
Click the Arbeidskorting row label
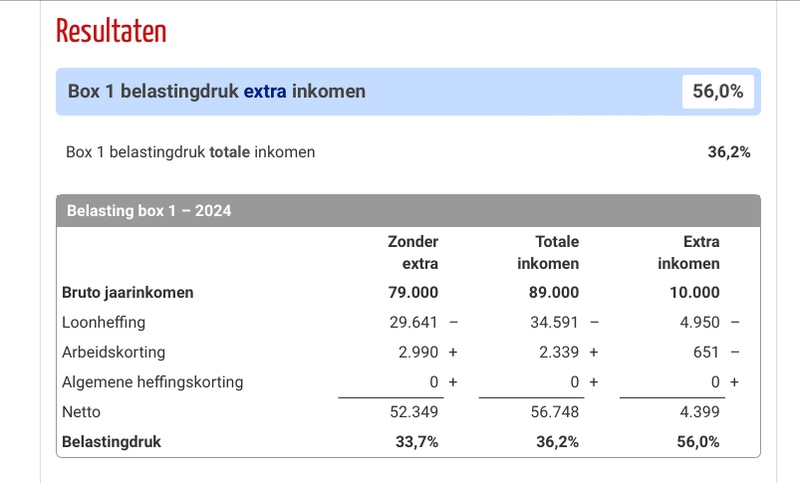(x=113, y=352)
